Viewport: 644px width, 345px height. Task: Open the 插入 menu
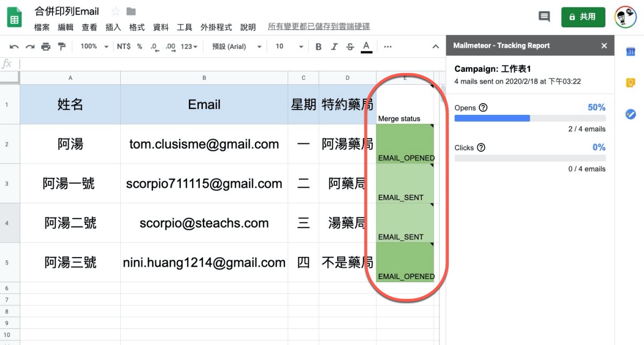coord(113,27)
